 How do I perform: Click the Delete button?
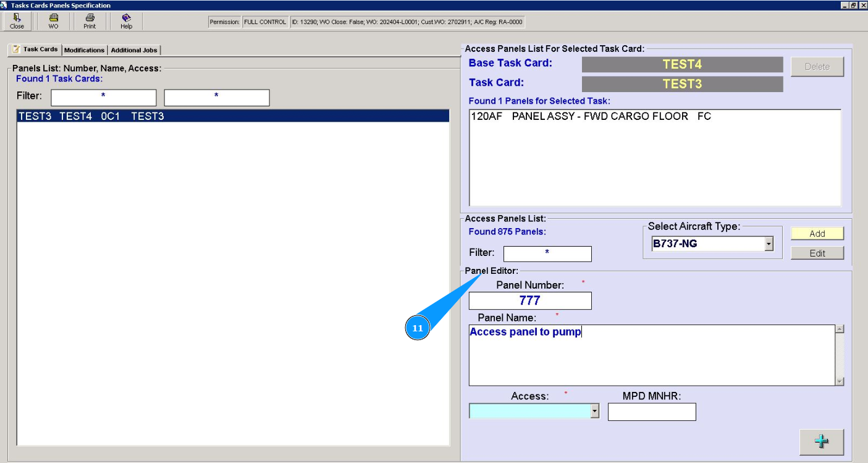[x=817, y=67]
